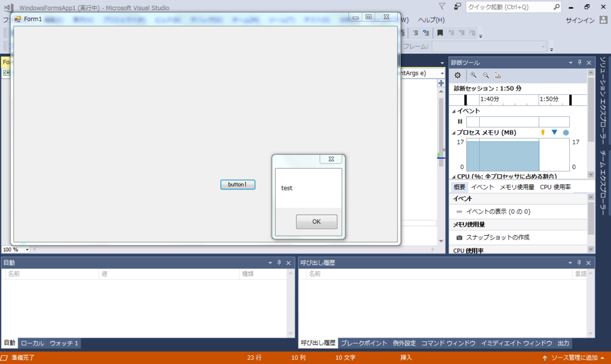This screenshot has width=611, height=364.
Task: Open the Autos panel window position menu
Action: (x=270, y=263)
